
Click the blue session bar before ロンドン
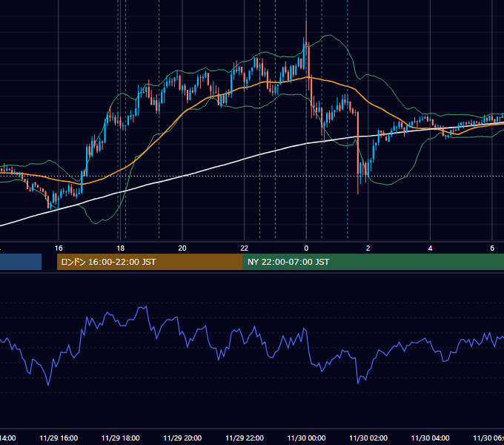click(21, 262)
